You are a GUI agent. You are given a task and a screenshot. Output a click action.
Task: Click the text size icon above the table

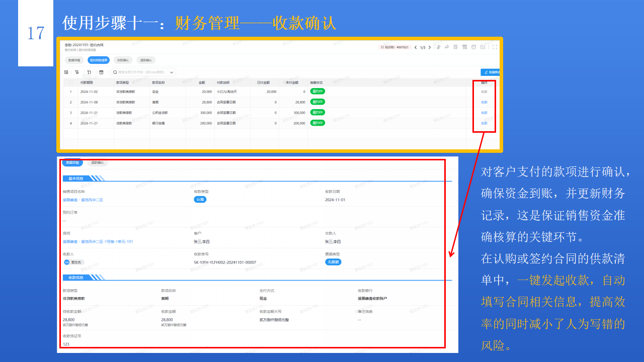click(89, 72)
